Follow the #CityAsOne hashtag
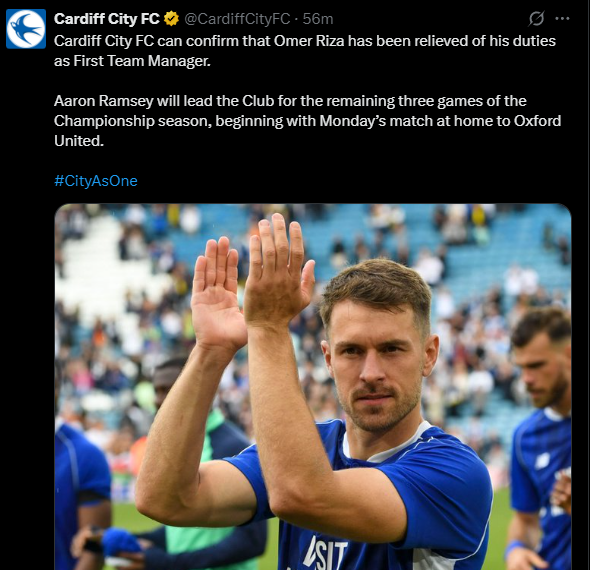The width and height of the screenshot is (590, 570). click(96, 181)
